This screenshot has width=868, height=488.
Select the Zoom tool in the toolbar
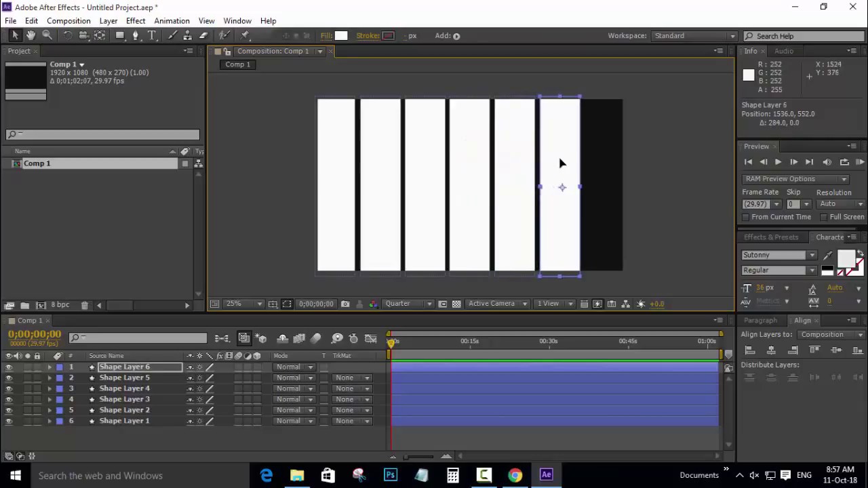[47, 36]
